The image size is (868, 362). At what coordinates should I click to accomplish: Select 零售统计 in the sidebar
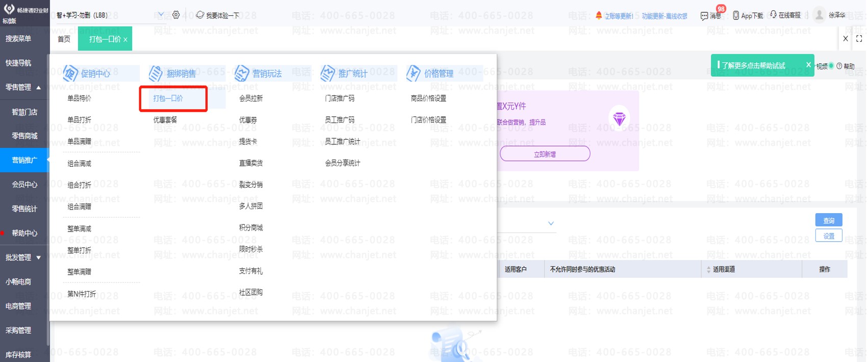24,209
